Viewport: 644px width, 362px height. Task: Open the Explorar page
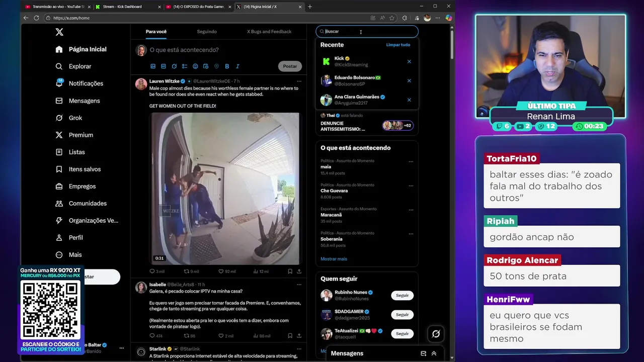click(x=73, y=66)
